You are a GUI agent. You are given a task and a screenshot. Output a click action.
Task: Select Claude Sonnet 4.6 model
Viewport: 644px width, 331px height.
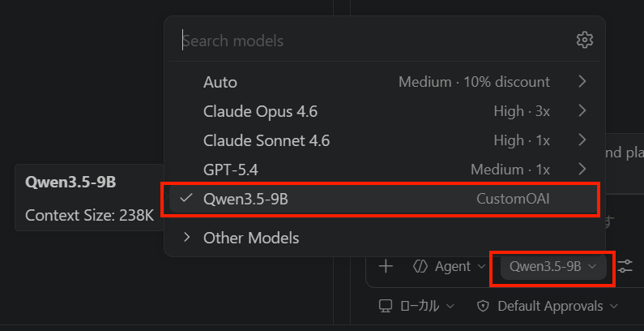pyautogui.click(x=384, y=140)
